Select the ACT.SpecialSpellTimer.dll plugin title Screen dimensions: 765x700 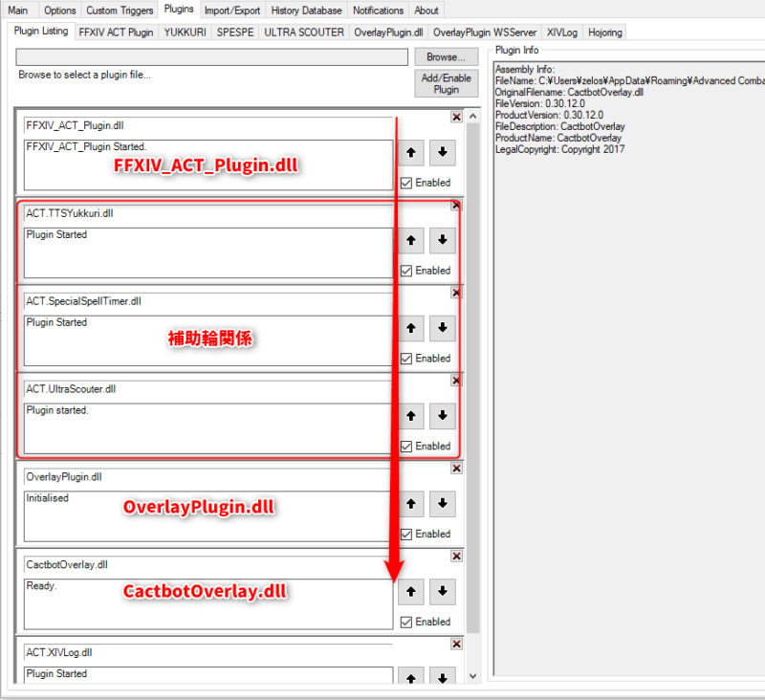pyautogui.click(x=83, y=301)
